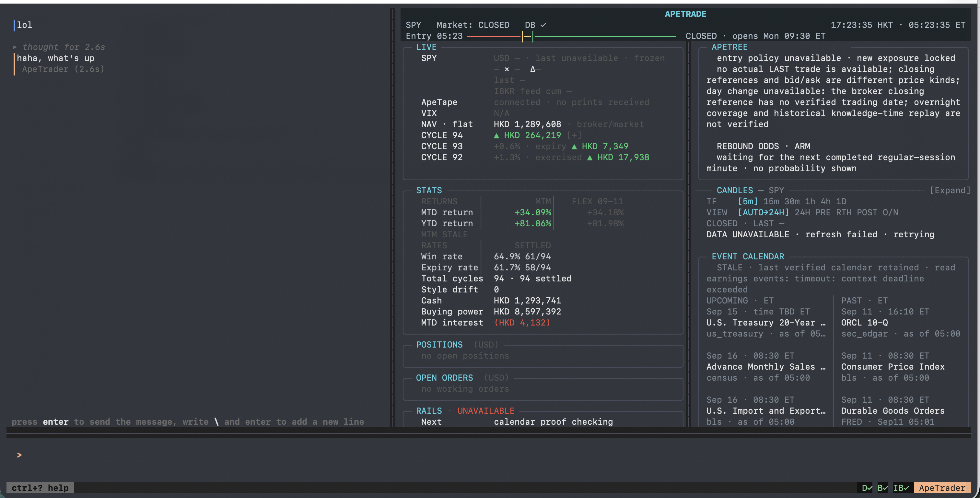The width and height of the screenshot is (980, 498).
Task: Open the ctrl+? help hint
Action: click(40, 488)
